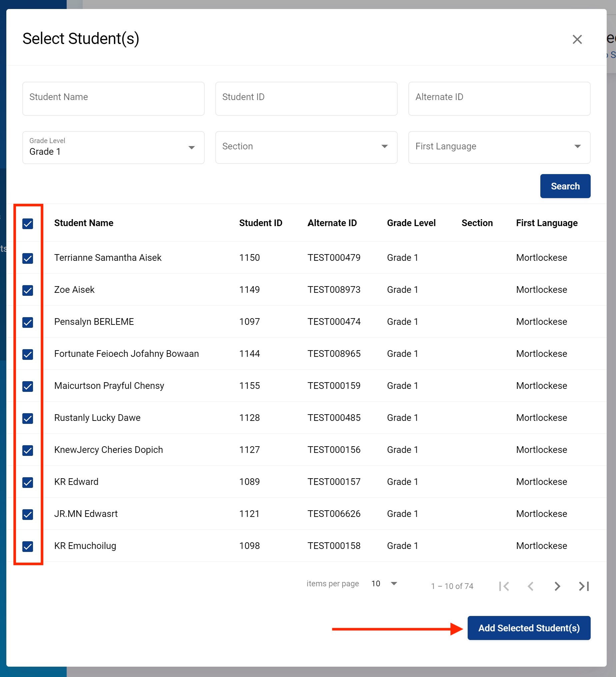Toggle the select-all checkbox in table header
The height and width of the screenshot is (677, 616).
(x=28, y=224)
